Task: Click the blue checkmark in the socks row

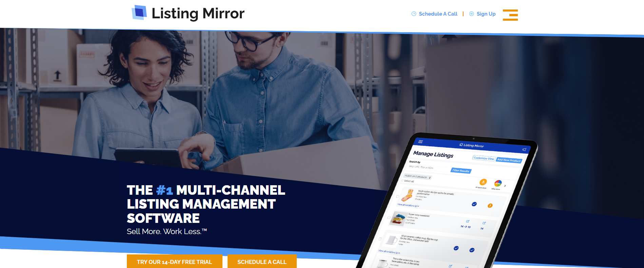Action: click(x=474, y=204)
